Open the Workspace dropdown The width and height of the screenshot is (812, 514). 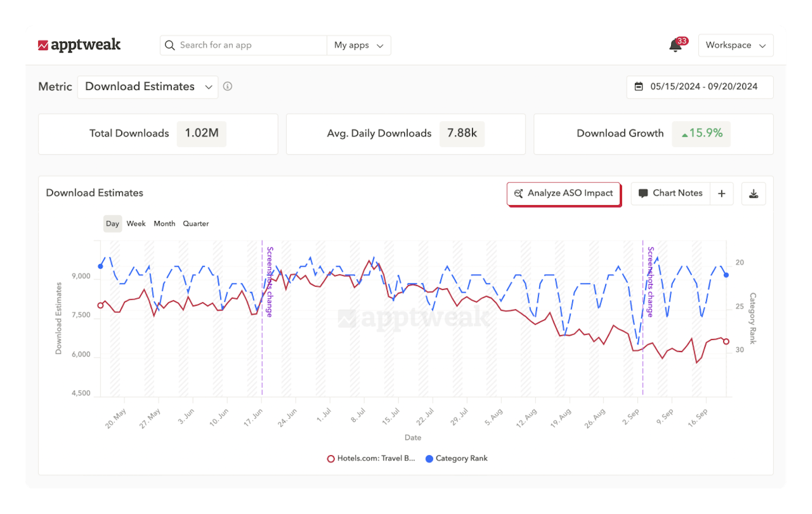pos(735,45)
